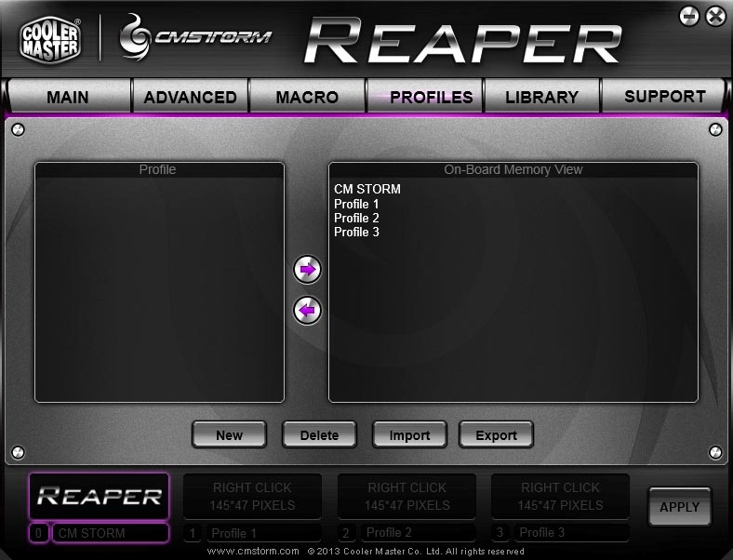Click the left-pointing purple arrow button
The height and width of the screenshot is (560, 733).
tap(307, 311)
